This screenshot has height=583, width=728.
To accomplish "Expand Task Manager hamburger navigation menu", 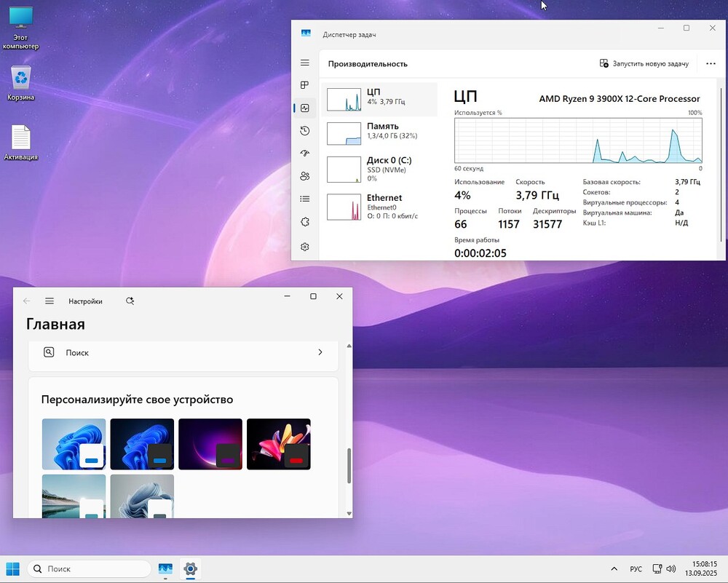I will 305,63.
